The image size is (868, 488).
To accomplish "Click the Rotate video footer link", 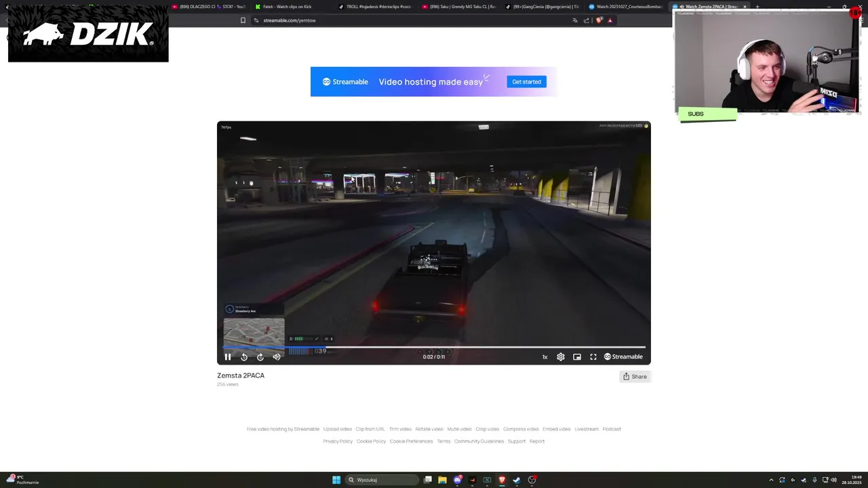I will (429, 429).
